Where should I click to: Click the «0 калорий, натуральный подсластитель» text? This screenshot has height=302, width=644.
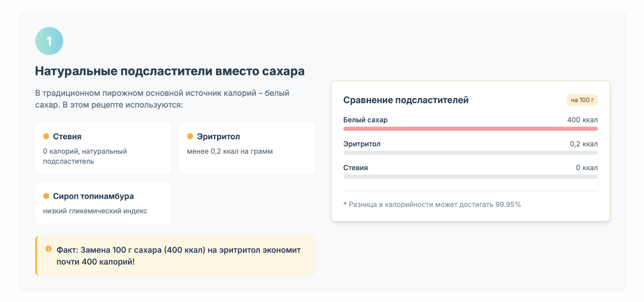(85, 156)
